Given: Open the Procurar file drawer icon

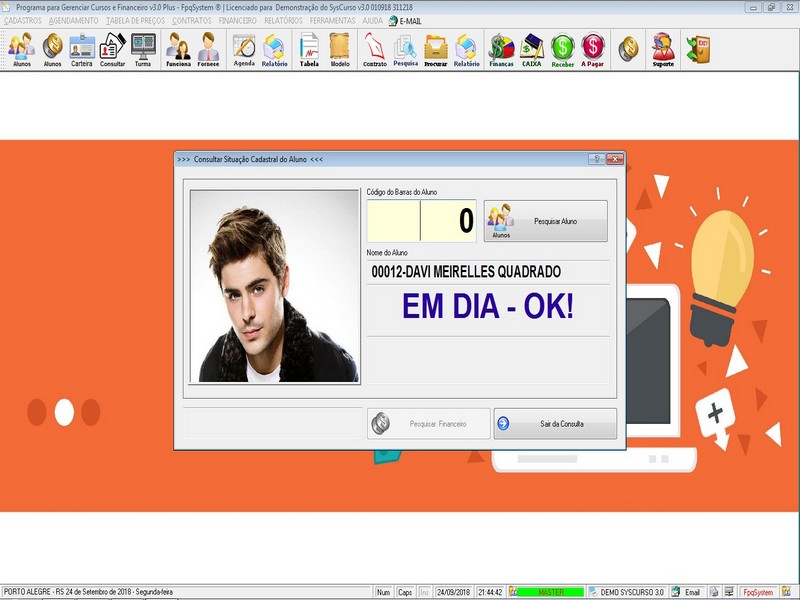Looking at the screenshot, I should [x=436, y=49].
